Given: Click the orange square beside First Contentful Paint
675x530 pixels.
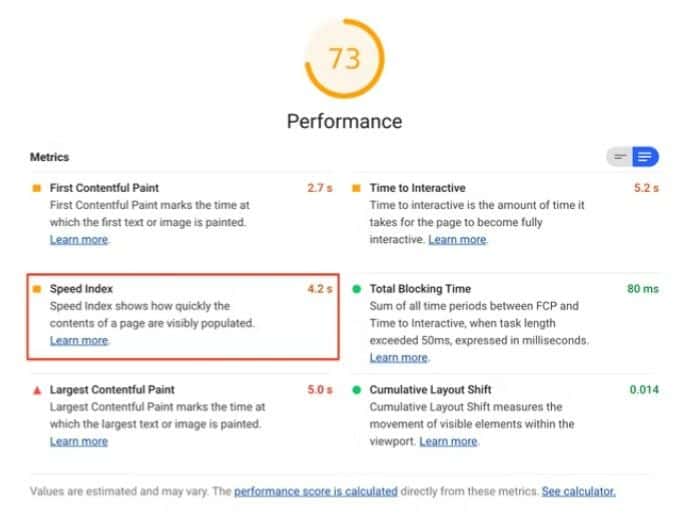Looking at the screenshot, I should [37, 188].
